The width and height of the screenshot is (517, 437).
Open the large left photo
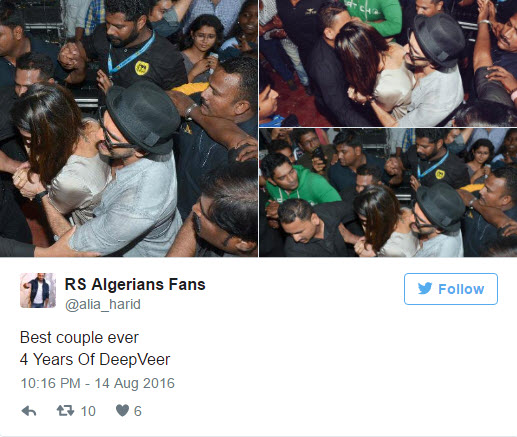129,128
